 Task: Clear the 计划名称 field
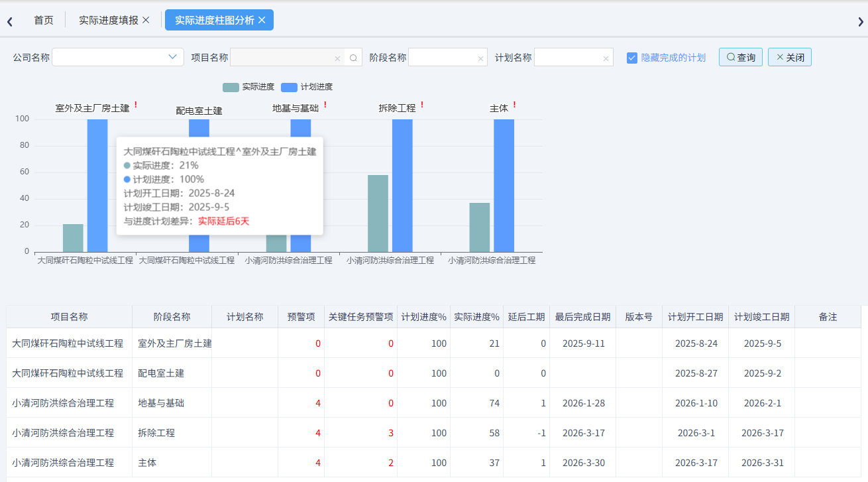[x=606, y=58]
